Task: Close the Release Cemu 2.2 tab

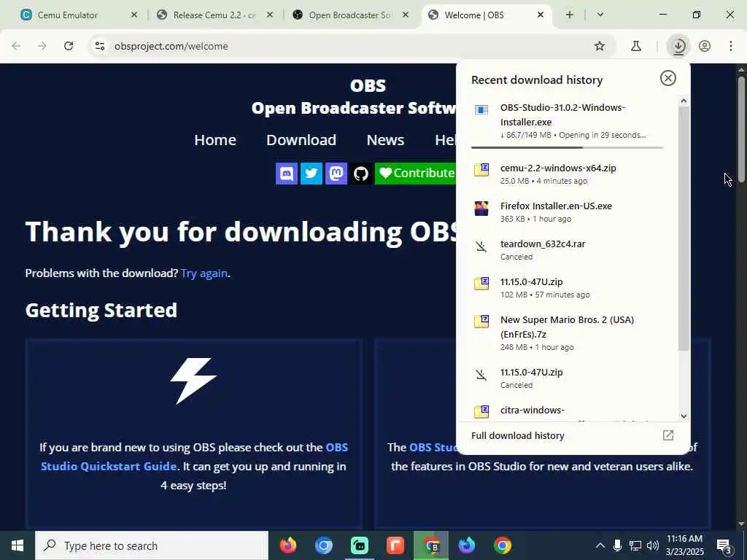Action: [x=270, y=15]
